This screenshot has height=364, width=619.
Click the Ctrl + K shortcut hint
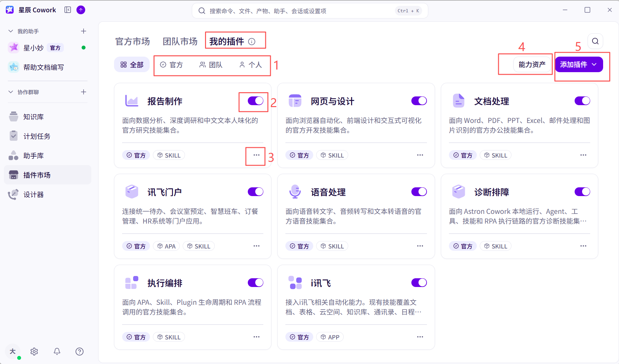click(x=408, y=11)
